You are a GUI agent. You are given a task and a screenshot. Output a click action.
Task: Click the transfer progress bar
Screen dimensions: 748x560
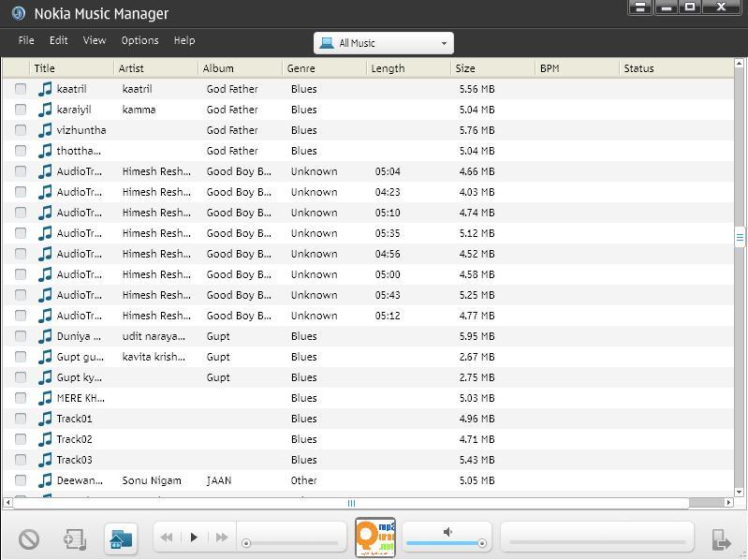coord(596,542)
